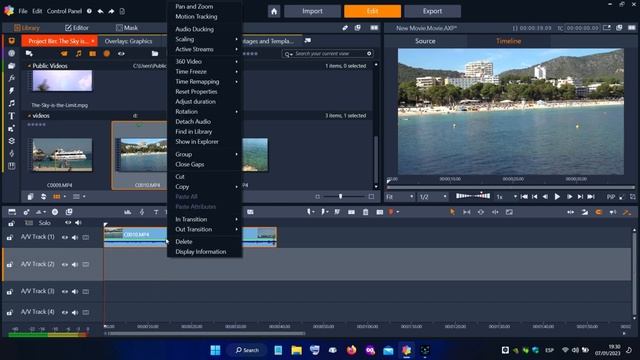Open the Fit zoom dropdown in preview
The height and width of the screenshot is (360, 640).
coord(400,197)
